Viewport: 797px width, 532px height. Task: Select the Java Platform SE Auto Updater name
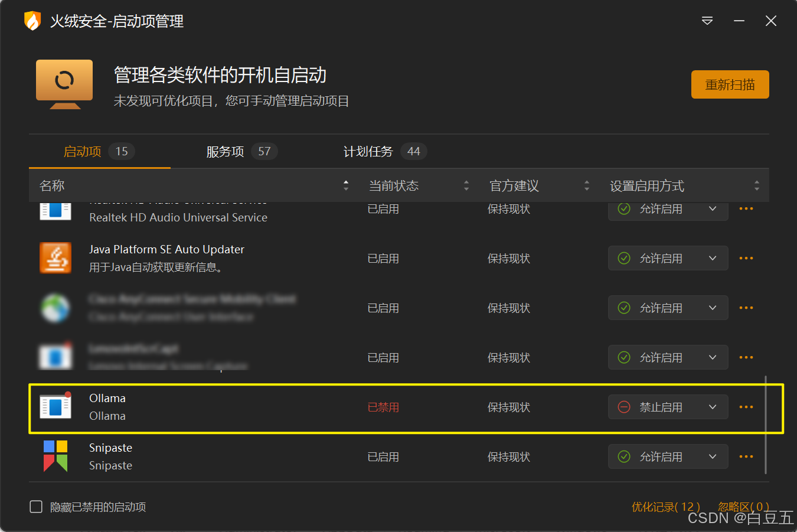tap(166, 249)
